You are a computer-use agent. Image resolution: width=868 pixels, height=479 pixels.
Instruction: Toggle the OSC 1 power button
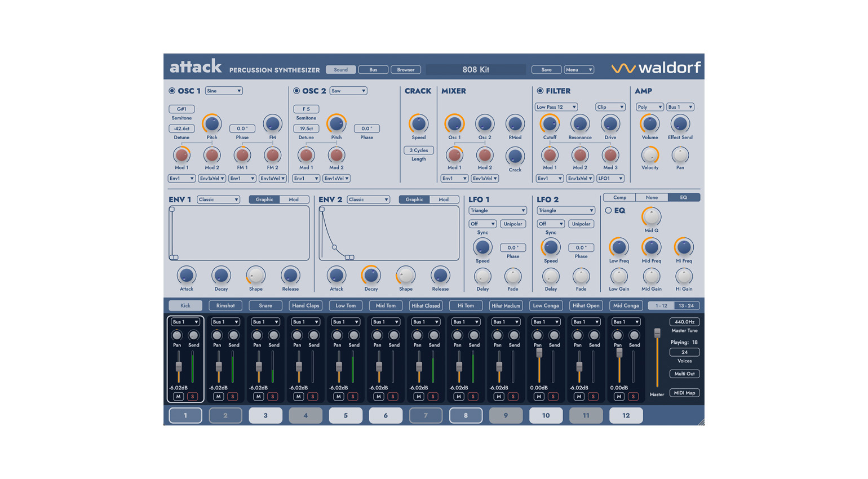point(172,91)
